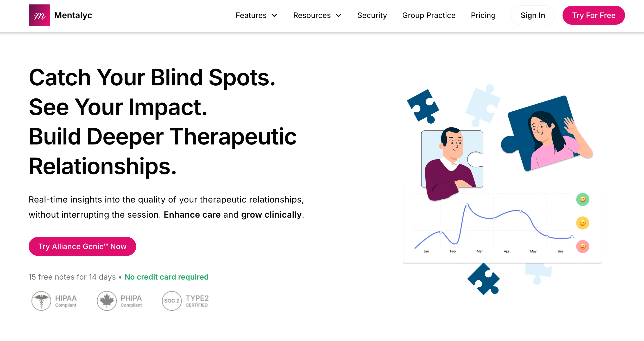Viewport: 644px width, 341px height.
Task: Expand the Resources dropdown chevron
Action: point(339,16)
